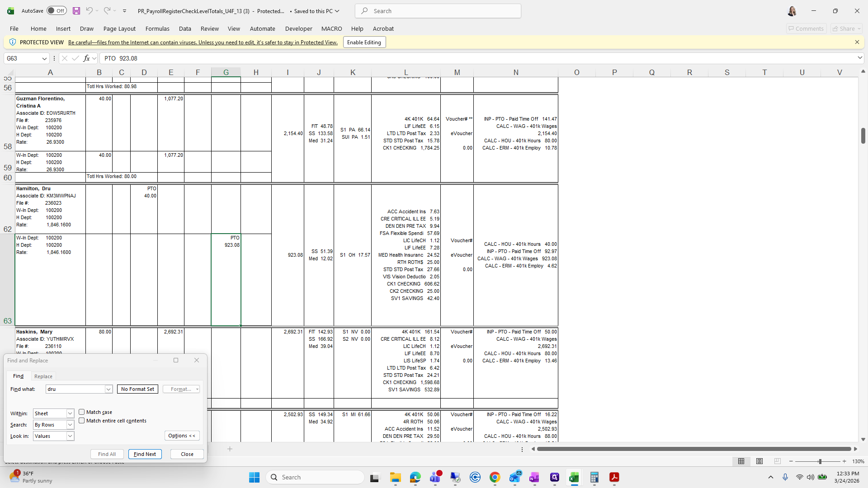Screen dimensions: 868x488
Task: Adjust the zoom level slider
Action: [820, 461]
